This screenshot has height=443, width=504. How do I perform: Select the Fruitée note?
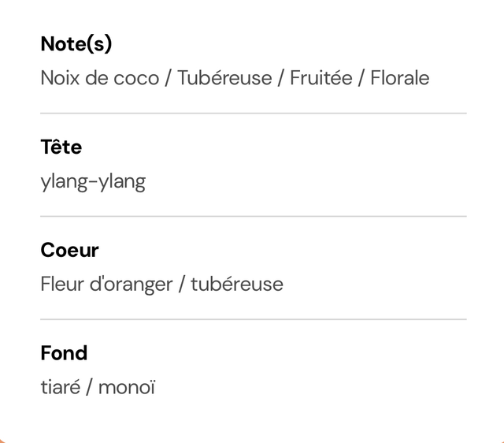[x=321, y=78]
